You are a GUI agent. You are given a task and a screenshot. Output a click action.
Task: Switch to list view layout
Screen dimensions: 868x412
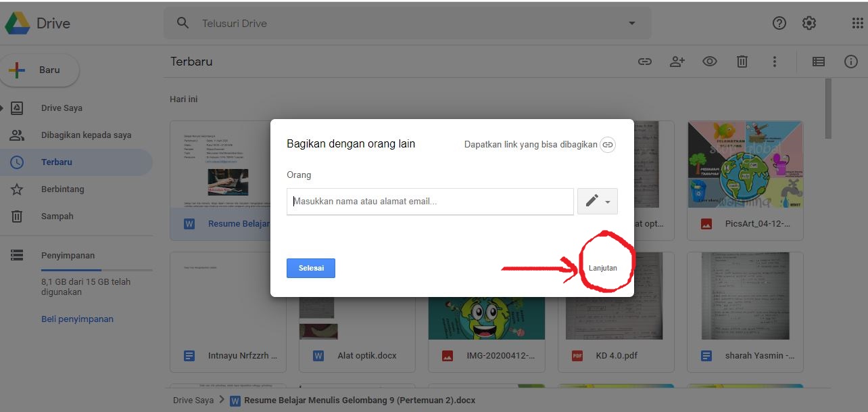[x=818, y=62]
